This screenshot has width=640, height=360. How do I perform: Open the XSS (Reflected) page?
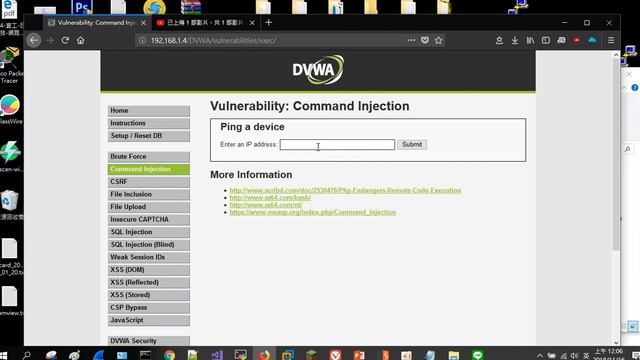point(149,282)
